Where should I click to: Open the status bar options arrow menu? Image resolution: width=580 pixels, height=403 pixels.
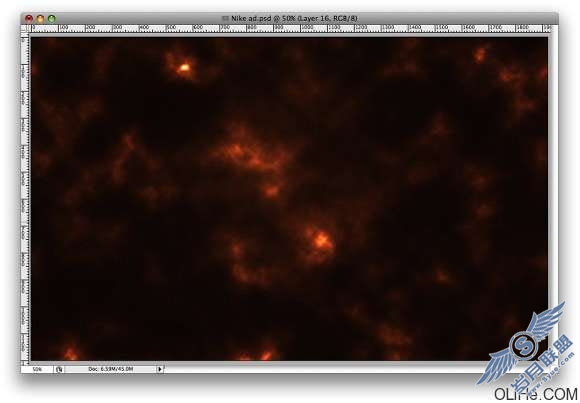160,369
